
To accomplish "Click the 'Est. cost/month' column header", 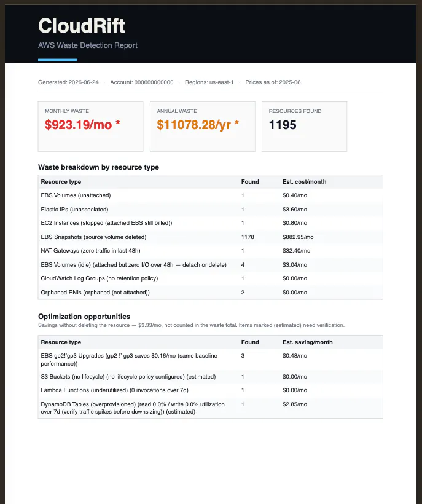I will point(305,181).
